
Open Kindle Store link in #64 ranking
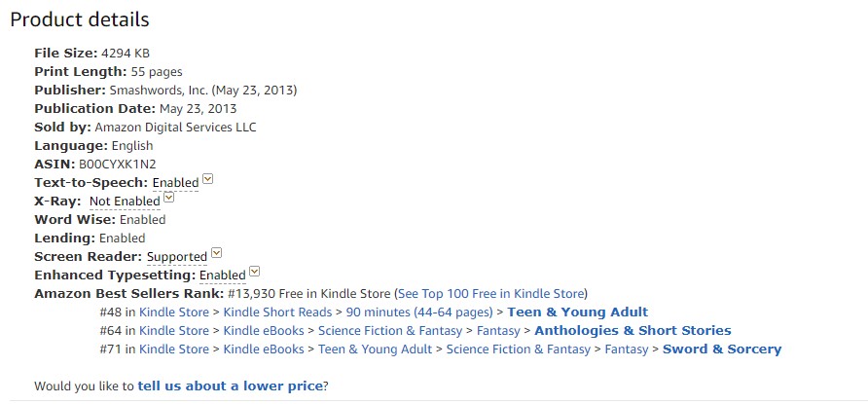click(173, 331)
